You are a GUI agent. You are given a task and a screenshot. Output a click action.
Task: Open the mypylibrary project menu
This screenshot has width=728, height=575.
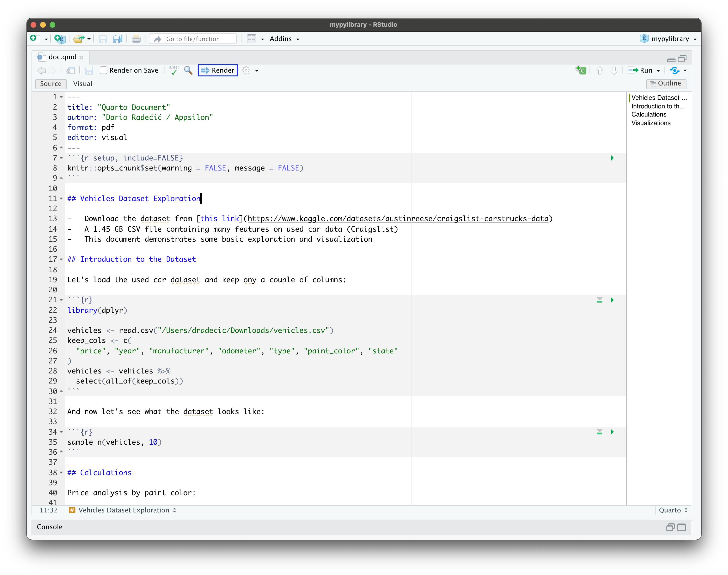click(668, 39)
